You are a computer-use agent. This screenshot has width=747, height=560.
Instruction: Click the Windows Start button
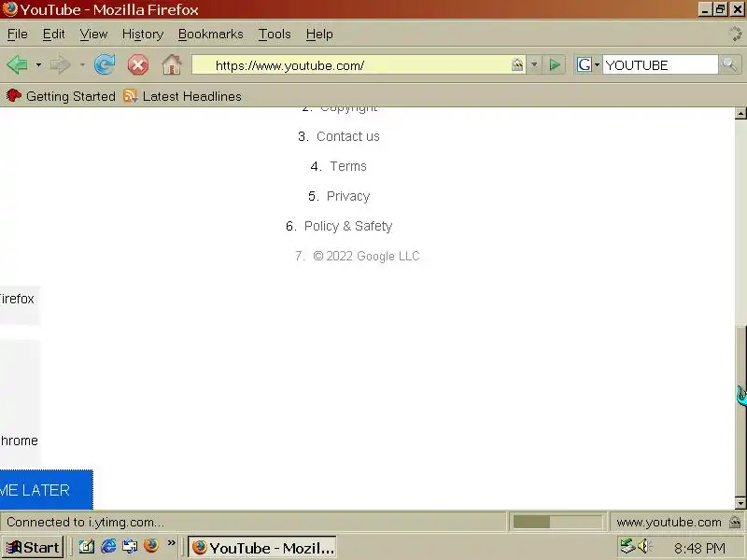tap(33, 547)
